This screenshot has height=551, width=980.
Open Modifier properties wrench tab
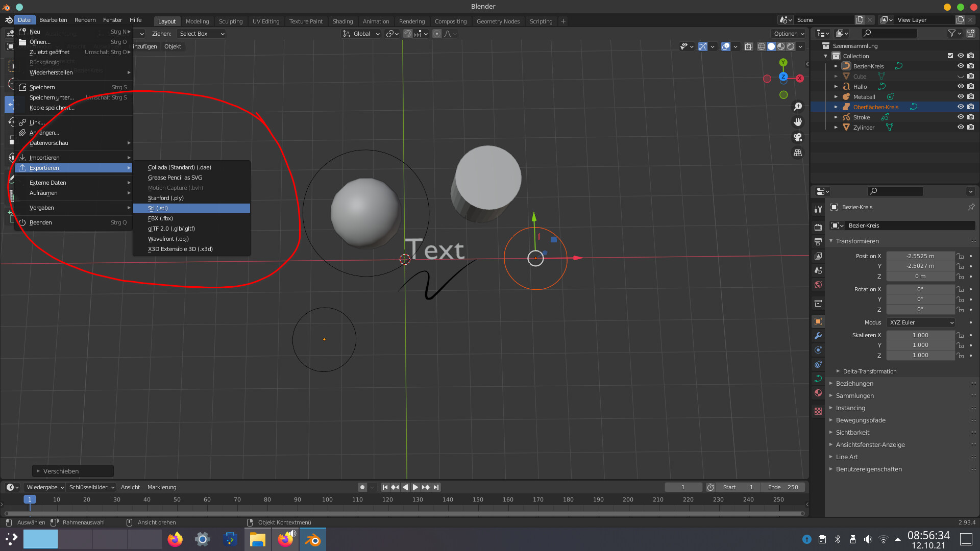coord(818,336)
